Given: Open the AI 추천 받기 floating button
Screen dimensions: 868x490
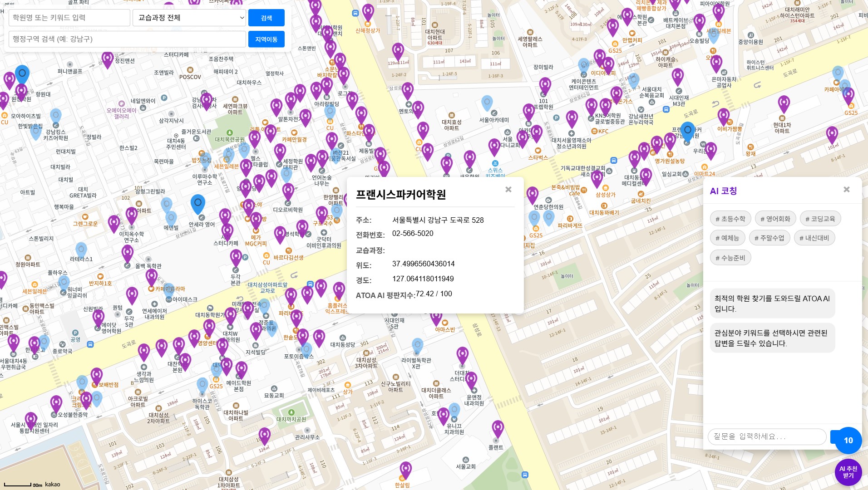Looking at the screenshot, I should click(x=848, y=472).
